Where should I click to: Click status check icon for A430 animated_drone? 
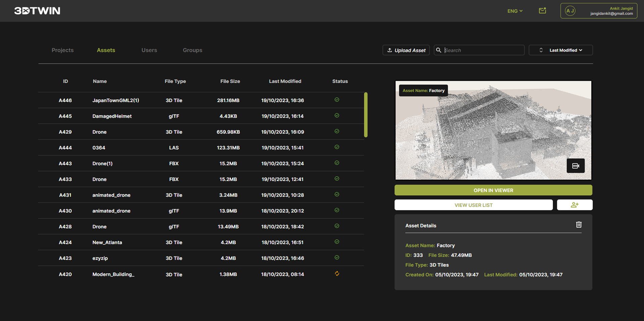click(x=337, y=210)
